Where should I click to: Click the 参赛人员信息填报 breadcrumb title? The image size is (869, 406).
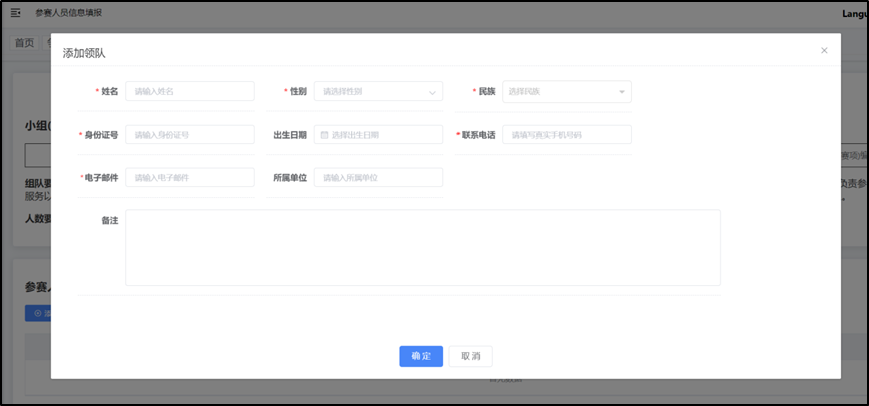tap(69, 12)
